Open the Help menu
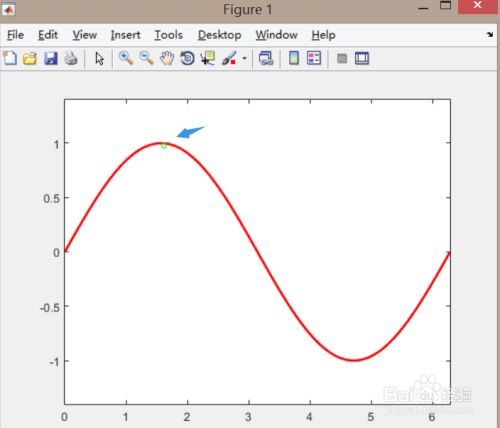 click(x=323, y=35)
